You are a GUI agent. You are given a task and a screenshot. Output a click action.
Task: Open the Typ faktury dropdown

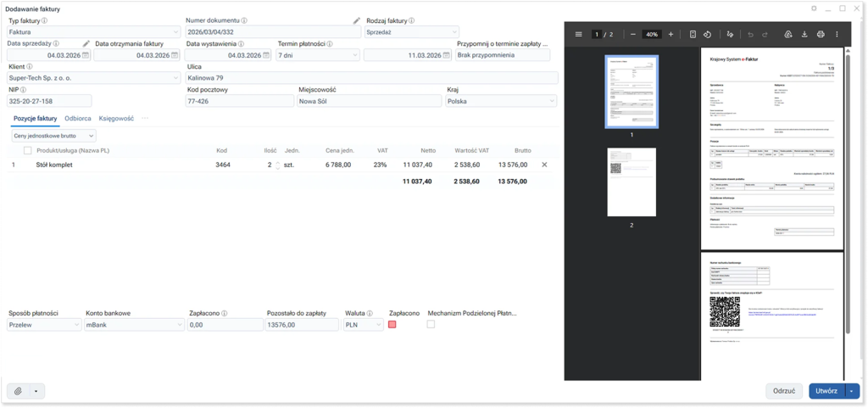pos(93,31)
